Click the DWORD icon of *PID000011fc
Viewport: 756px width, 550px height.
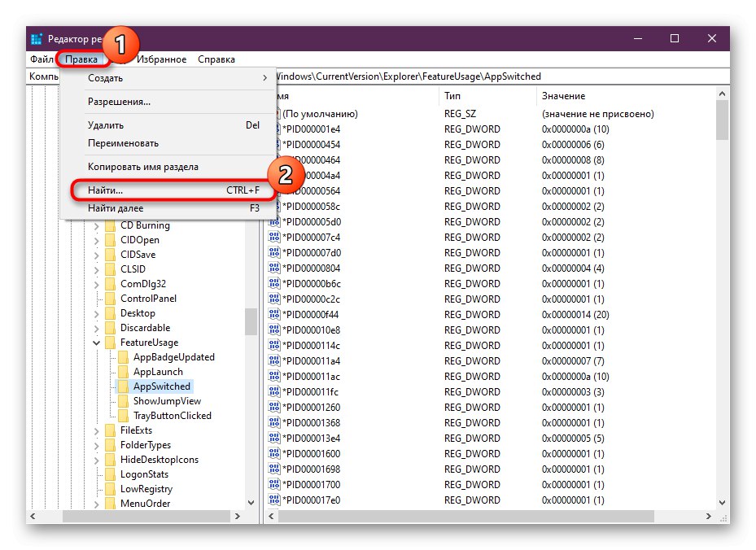click(274, 391)
